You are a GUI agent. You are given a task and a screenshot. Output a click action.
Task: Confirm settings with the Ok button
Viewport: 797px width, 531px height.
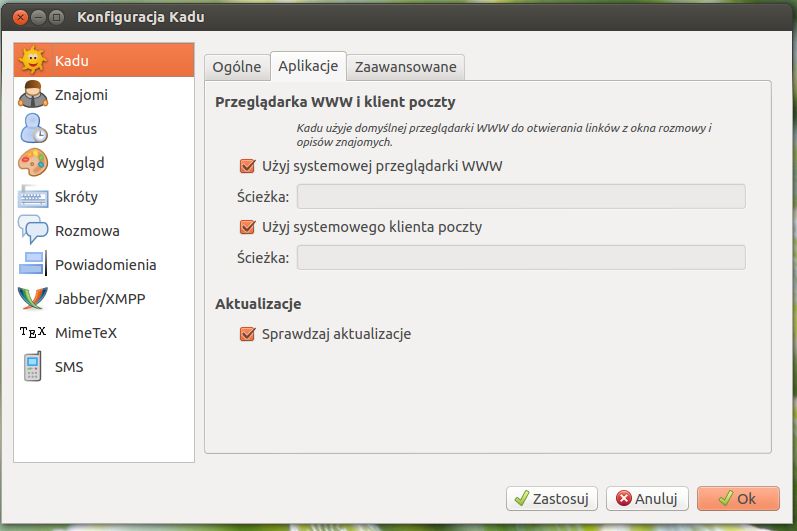pos(738,498)
